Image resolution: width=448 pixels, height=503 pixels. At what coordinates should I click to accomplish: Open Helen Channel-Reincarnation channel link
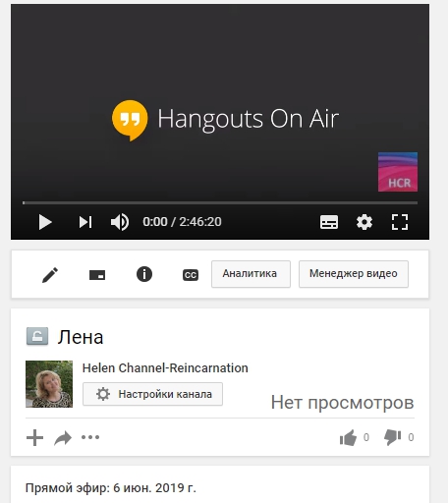coord(165,368)
